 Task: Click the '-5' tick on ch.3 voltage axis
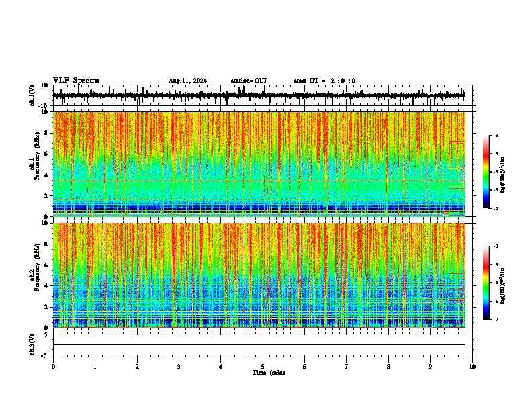[x=45, y=355]
